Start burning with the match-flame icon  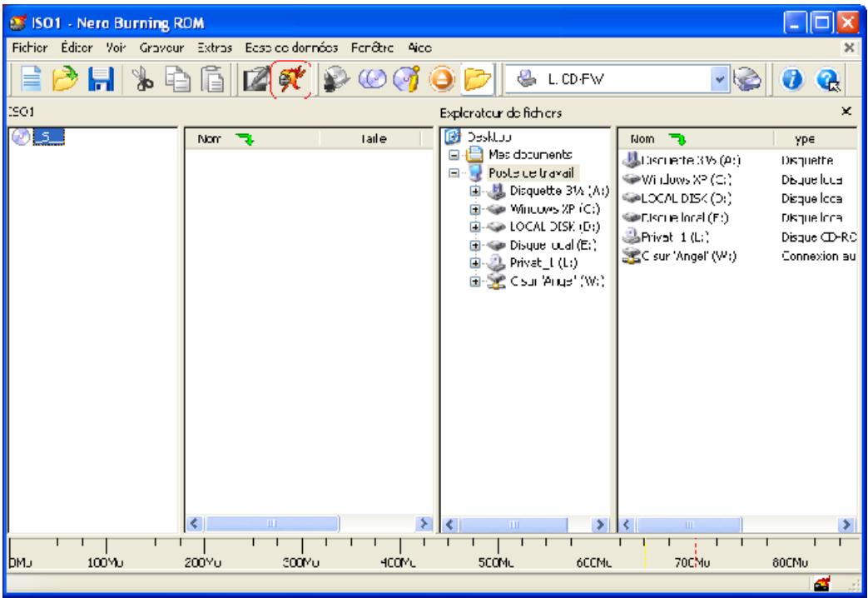291,80
